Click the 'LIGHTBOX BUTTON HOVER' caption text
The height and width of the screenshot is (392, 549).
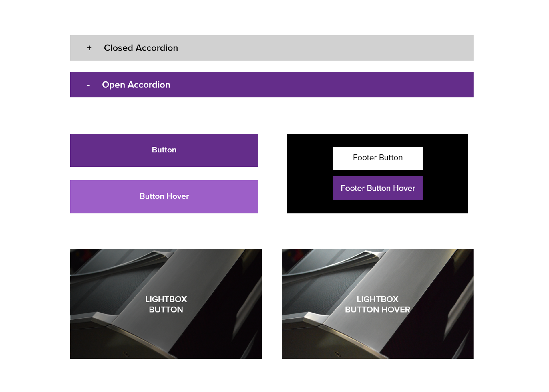pos(377,304)
